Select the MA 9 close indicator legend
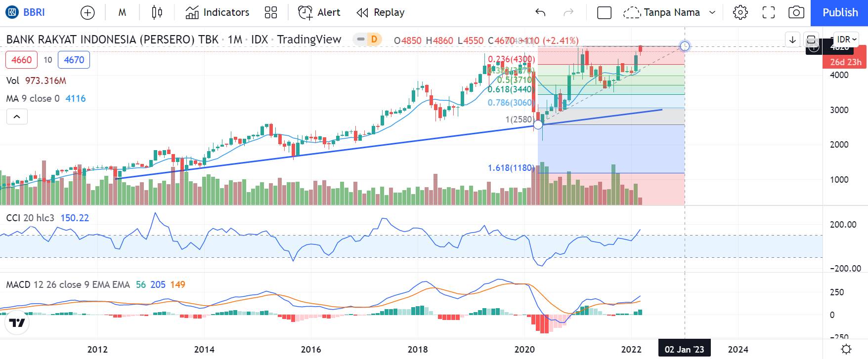 pyautogui.click(x=33, y=98)
